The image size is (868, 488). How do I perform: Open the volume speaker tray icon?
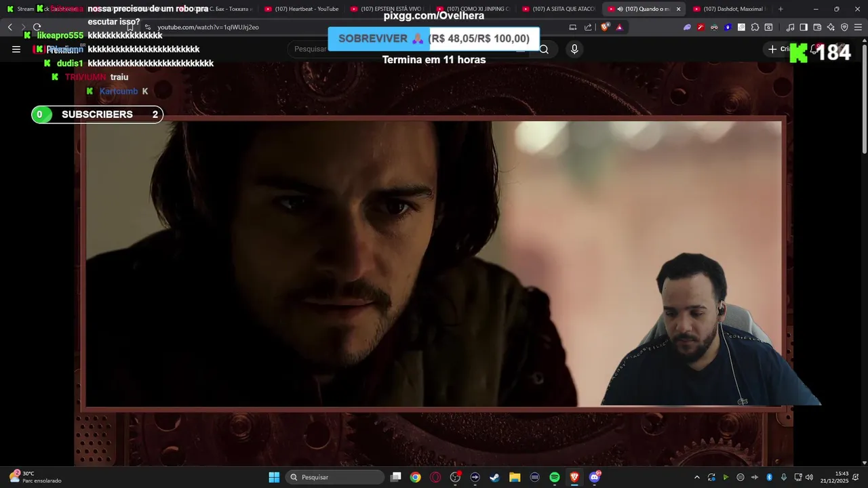pos(809,477)
